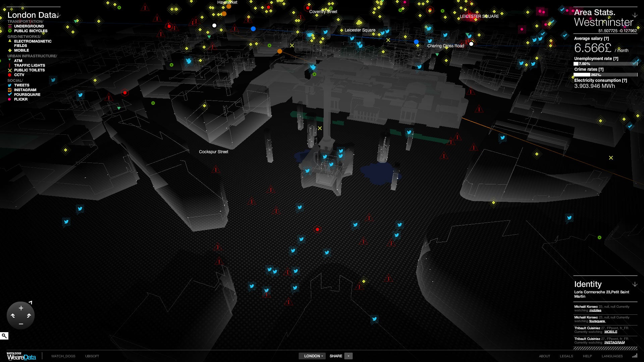Open Electricity consumption help [?]
The image size is (644, 362).
click(625, 80)
